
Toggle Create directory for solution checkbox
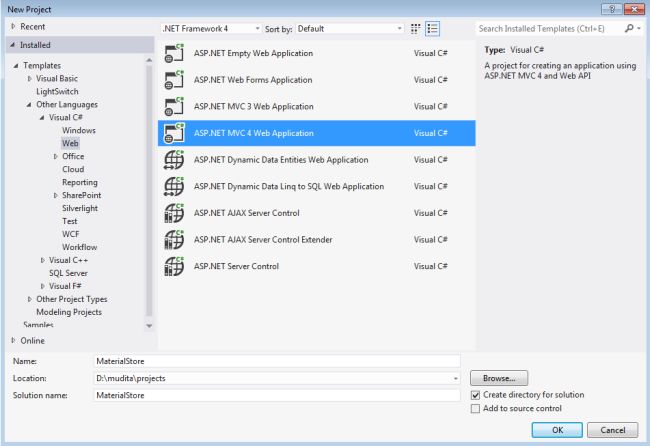pos(475,395)
